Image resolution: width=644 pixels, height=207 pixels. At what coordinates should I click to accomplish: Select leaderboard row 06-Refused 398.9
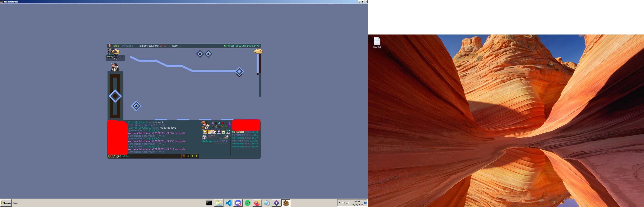pos(245,147)
